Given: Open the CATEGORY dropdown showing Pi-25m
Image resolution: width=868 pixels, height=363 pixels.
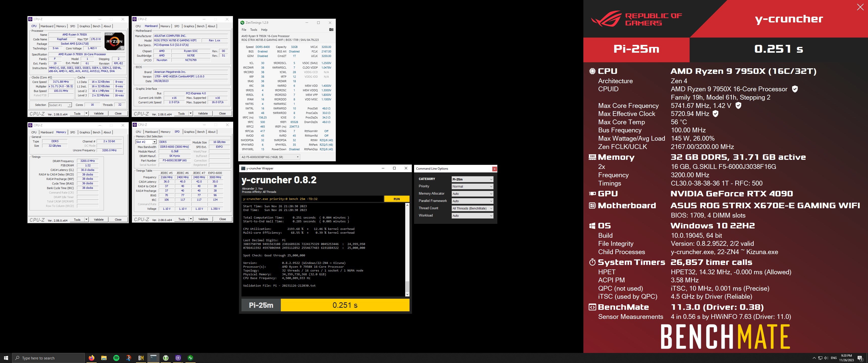Looking at the screenshot, I should point(472,179).
